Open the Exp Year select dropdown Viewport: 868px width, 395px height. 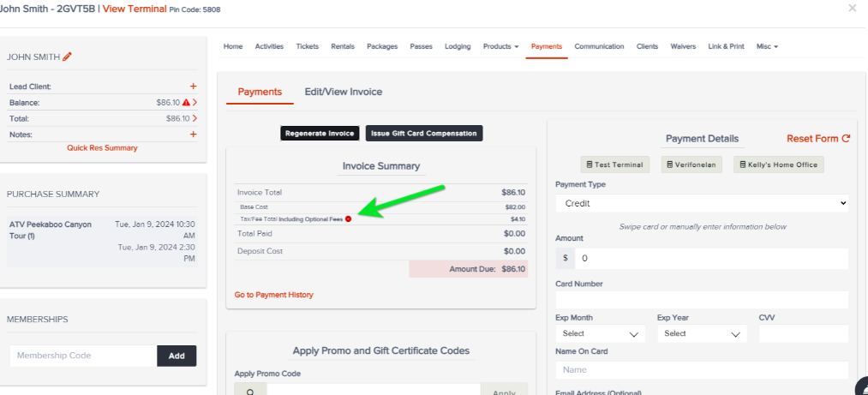[702, 333]
